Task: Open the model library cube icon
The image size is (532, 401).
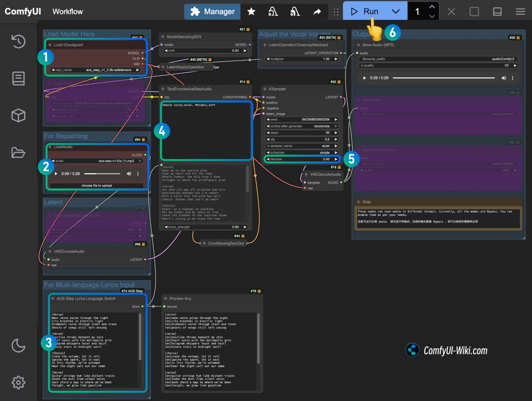Action: [x=18, y=115]
